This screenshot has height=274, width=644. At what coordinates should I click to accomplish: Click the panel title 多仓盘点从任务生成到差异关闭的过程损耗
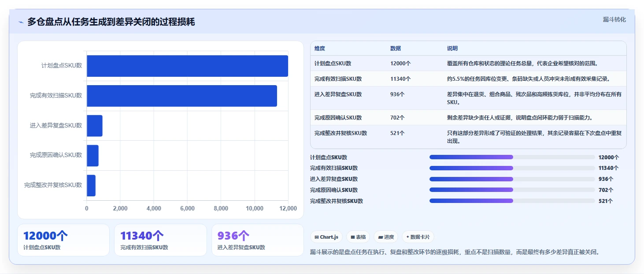tap(111, 22)
